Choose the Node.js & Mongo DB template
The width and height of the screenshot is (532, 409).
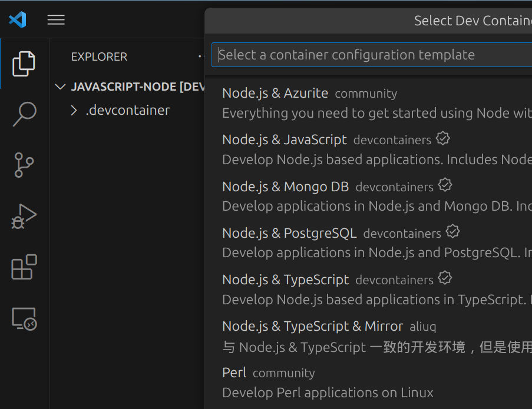tap(286, 187)
